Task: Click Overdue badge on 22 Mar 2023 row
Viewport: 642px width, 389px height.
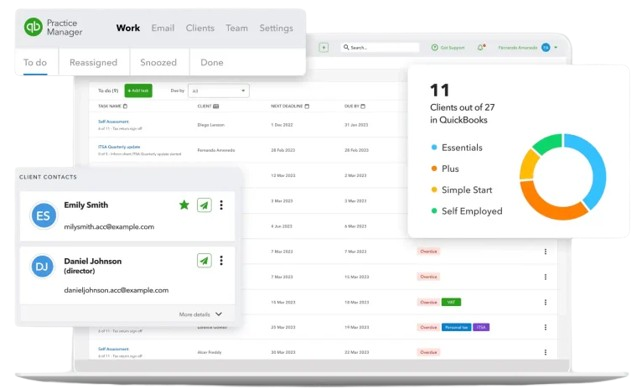Action: (x=428, y=352)
